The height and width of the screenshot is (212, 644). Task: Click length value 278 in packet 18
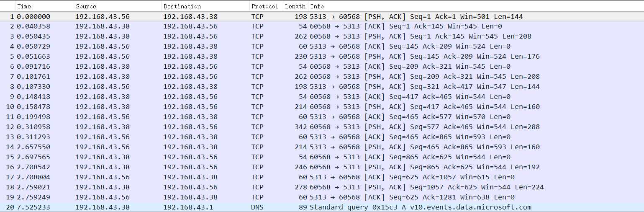click(300, 187)
